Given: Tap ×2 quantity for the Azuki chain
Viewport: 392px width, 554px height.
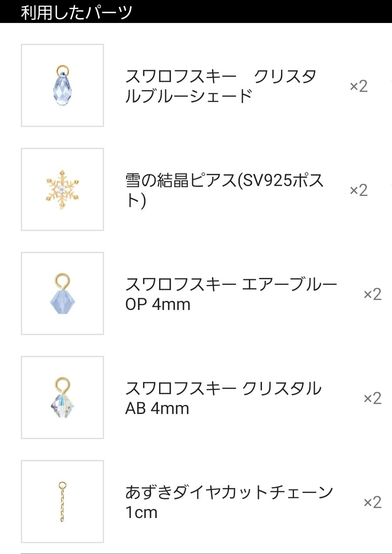Looking at the screenshot, I should click(372, 502).
